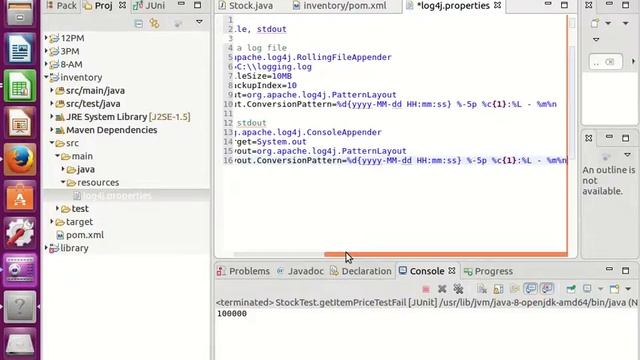Open Firefox from the dock
The height and width of the screenshot is (360, 640).
(20, 159)
